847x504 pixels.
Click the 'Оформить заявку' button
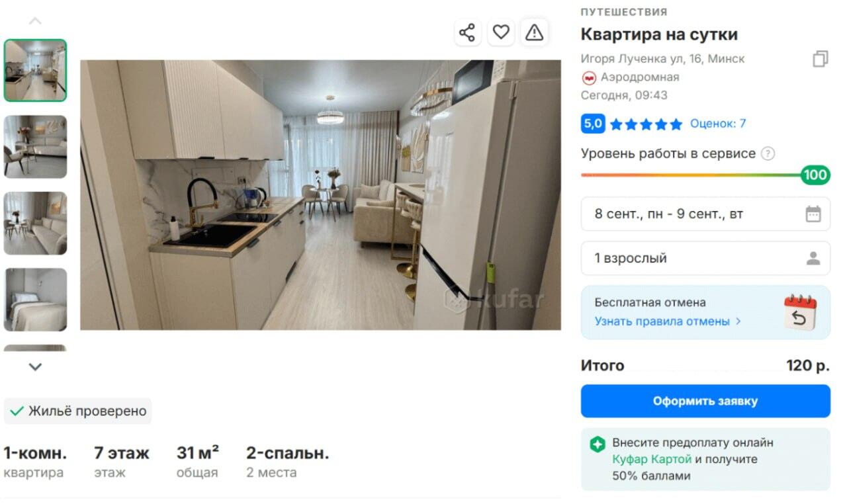[x=705, y=401]
